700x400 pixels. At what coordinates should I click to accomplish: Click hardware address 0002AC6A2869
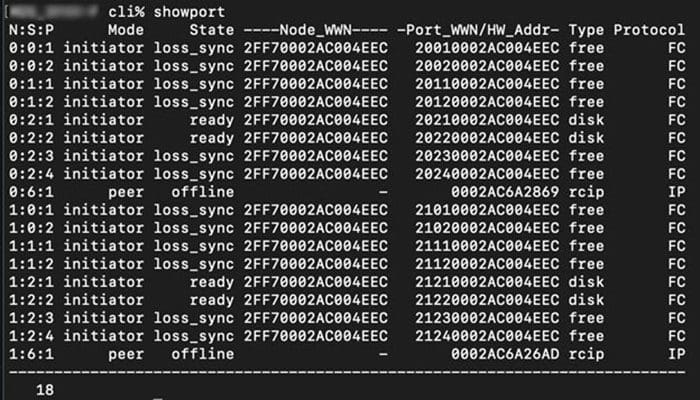[x=505, y=192]
